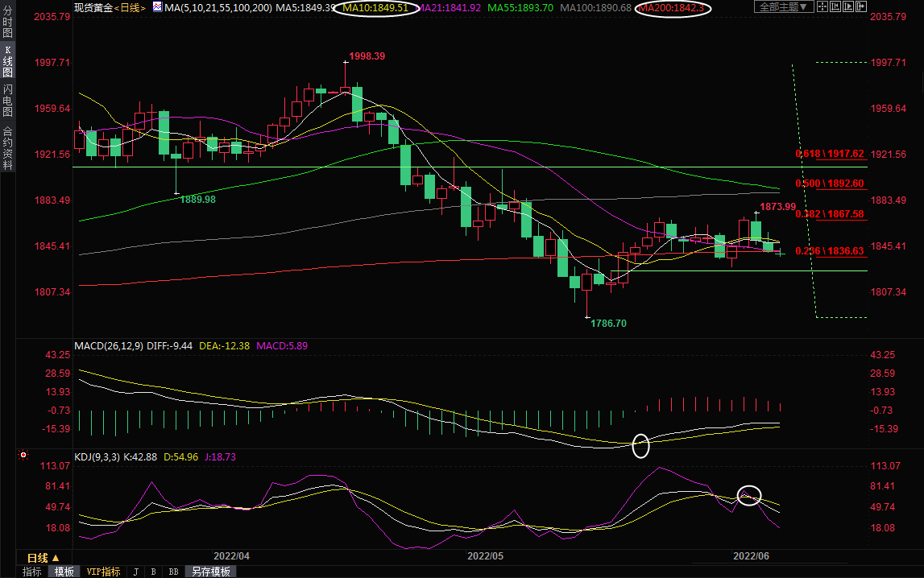Open the 全部主题 theme dropdown
Image resolution: width=924 pixels, height=578 pixels.
tap(783, 6)
